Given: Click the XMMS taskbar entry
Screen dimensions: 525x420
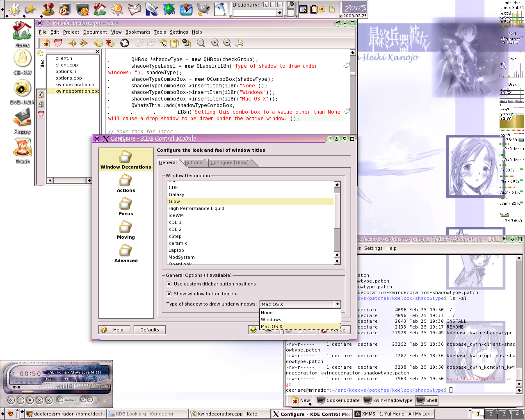Looking at the screenshot, I should [x=394, y=414].
